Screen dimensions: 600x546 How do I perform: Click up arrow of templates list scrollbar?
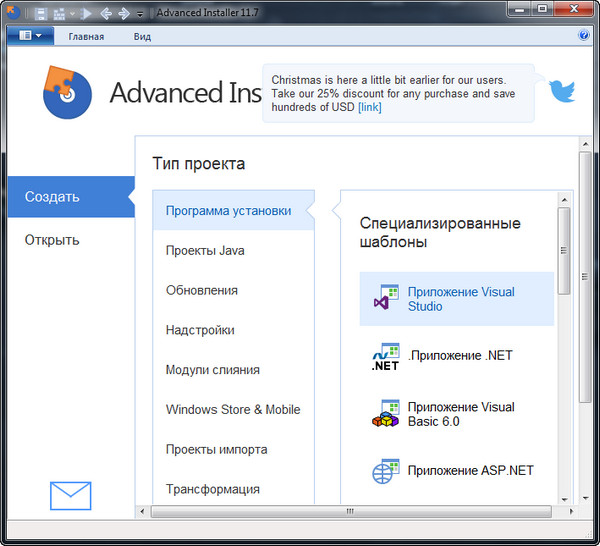564,200
